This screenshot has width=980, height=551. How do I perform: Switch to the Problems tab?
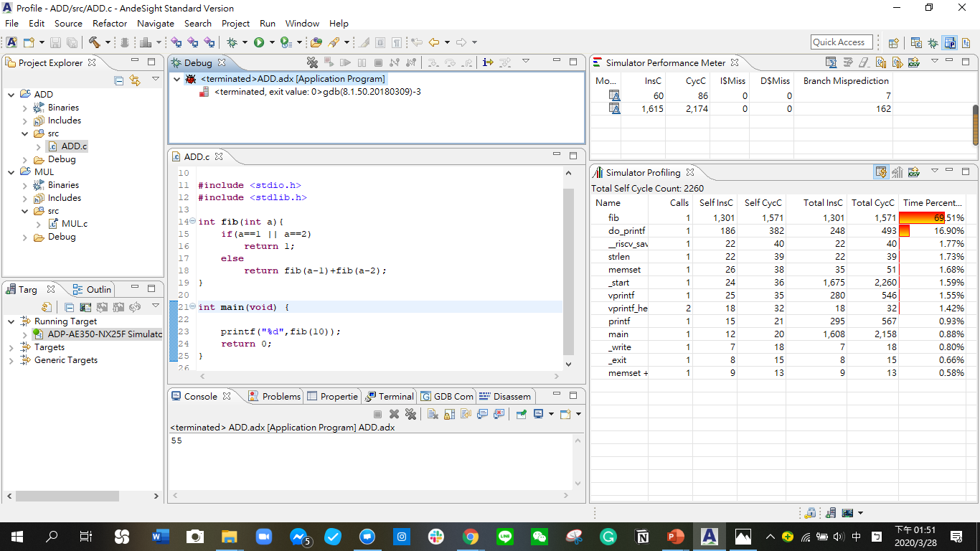click(x=275, y=396)
